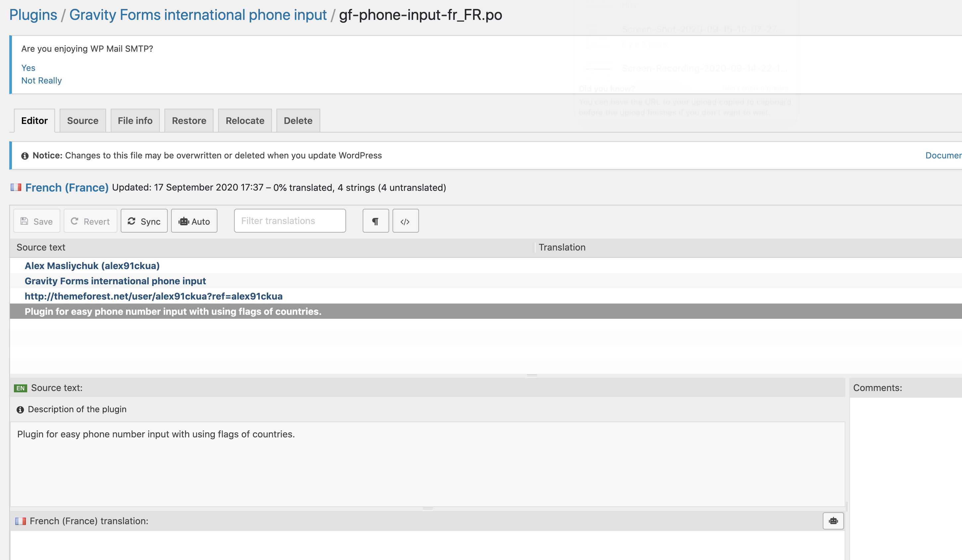Go to Relocate tab
The image size is (962, 560).
[x=245, y=121]
